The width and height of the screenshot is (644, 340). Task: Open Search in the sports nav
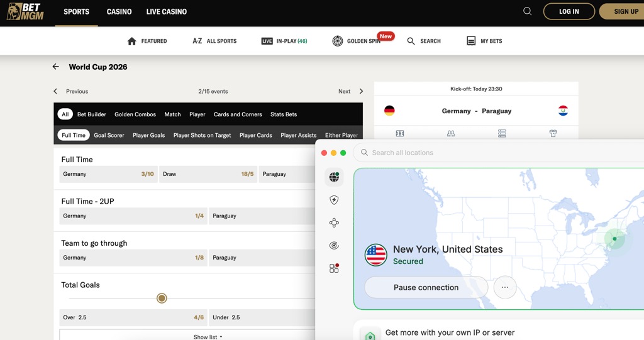click(x=424, y=41)
